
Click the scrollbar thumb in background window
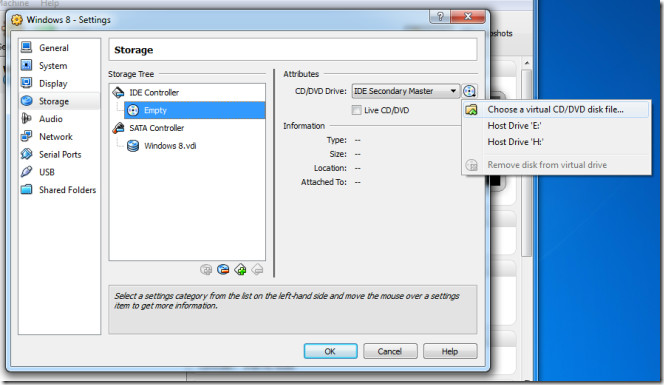(x=527, y=163)
